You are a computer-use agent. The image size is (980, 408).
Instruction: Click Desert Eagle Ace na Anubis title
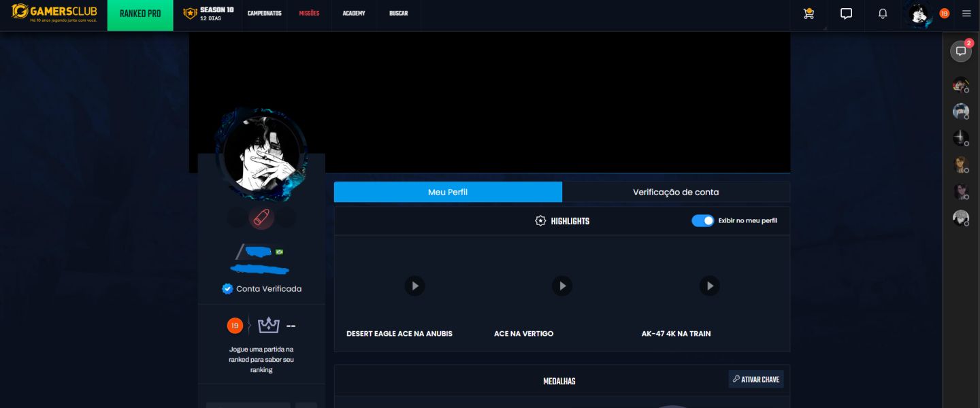pos(399,334)
